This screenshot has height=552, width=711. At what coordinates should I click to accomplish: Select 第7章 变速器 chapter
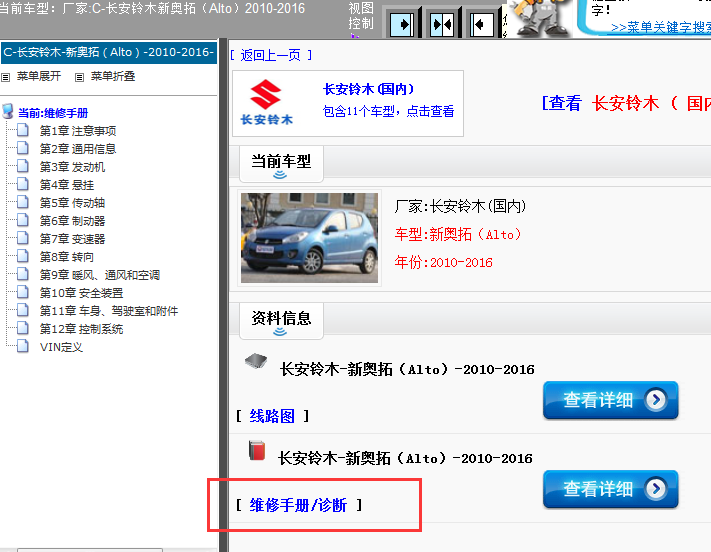(73, 239)
